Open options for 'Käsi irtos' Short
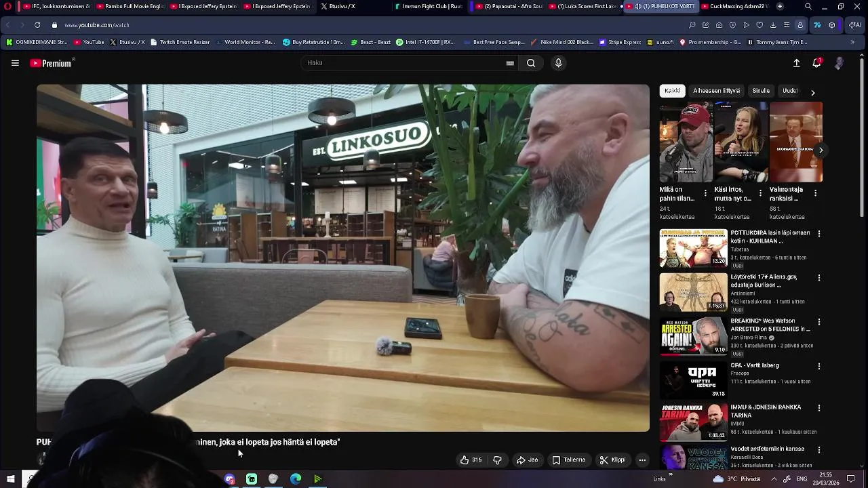 760,193
